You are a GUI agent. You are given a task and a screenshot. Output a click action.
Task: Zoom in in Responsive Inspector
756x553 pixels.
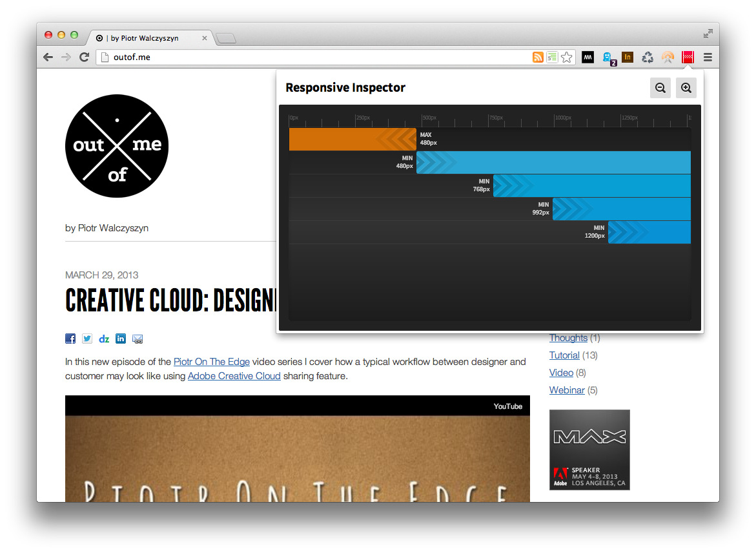pyautogui.click(x=686, y=88)
